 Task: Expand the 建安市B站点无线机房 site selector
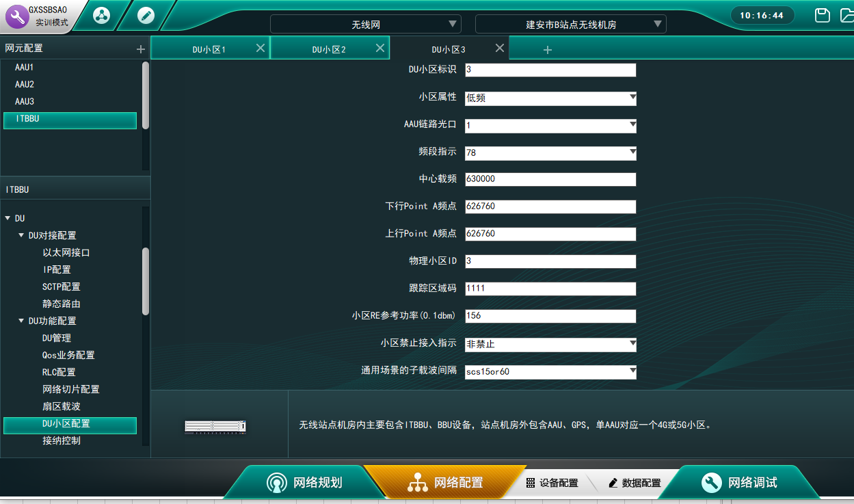pyautogui.click(x=570, y=25)
